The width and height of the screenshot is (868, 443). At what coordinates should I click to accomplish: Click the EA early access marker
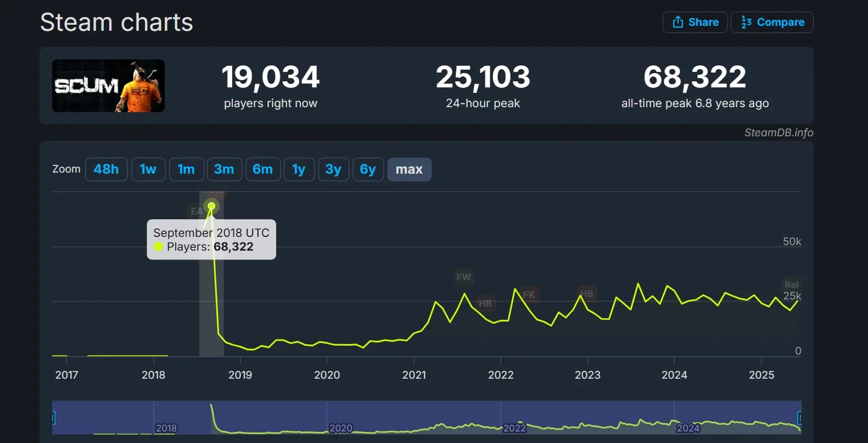pyautogui.click(x=197, y=211)
